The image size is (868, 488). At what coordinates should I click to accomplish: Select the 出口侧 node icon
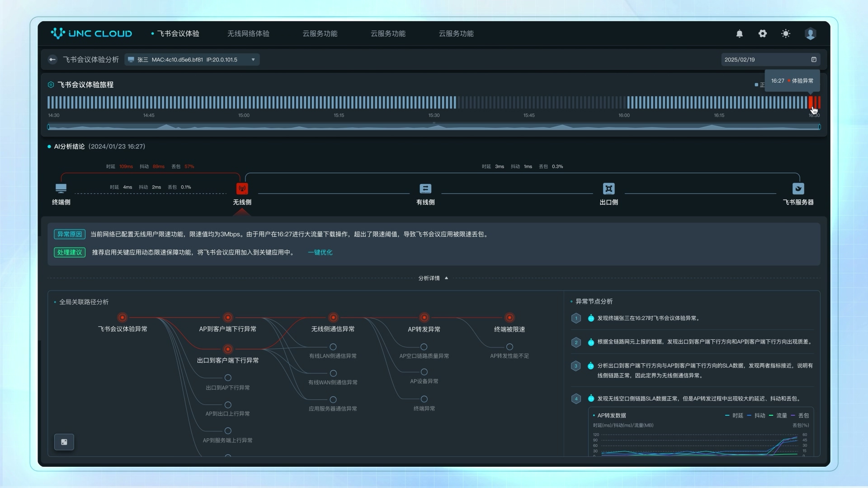[609, 188]
